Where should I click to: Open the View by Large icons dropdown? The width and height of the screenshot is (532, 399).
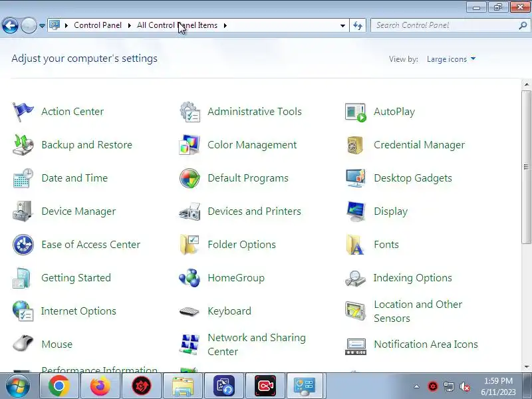(x=451, y=59)
